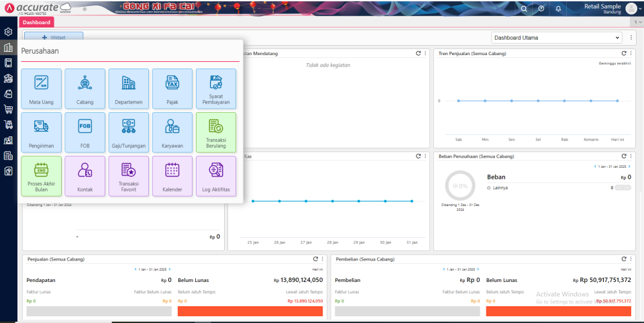Open the ledger book icon in sidebar
This screenshot has width=644, height=323.
click(x=8, y=62)
